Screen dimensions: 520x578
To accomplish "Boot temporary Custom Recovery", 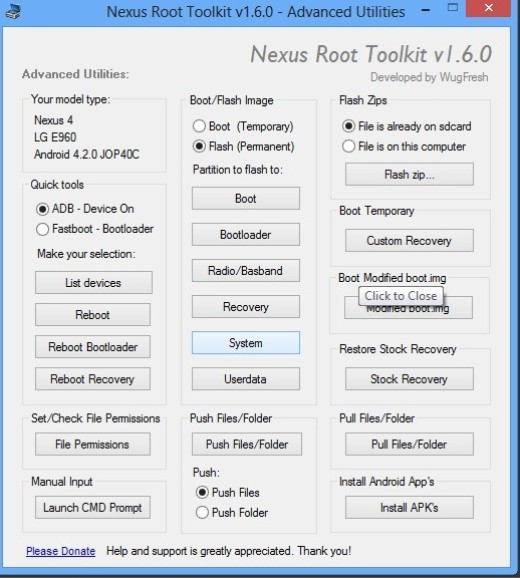I will pyautogui.click(x=409, y=240).
